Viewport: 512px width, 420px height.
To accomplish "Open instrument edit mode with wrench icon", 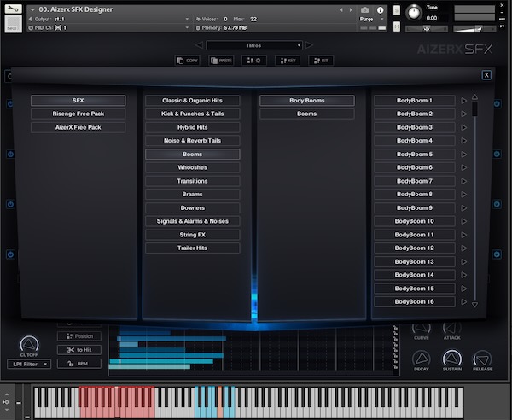I will [14, 9].
